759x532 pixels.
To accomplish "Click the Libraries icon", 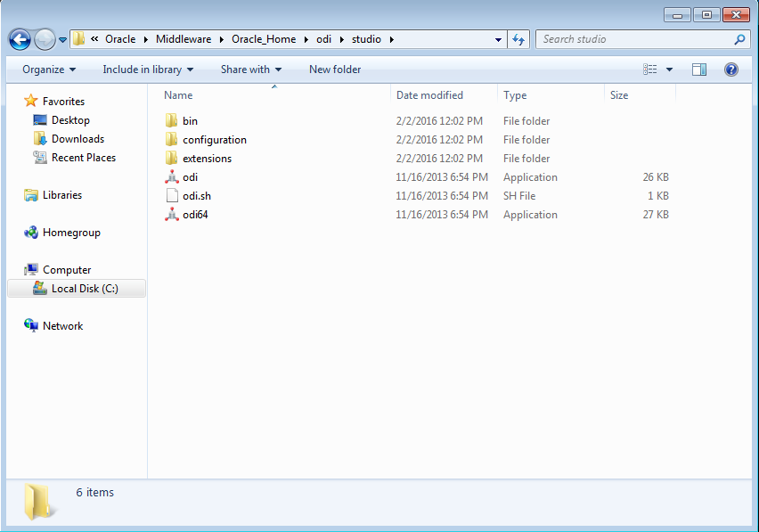I will point(31,195).
